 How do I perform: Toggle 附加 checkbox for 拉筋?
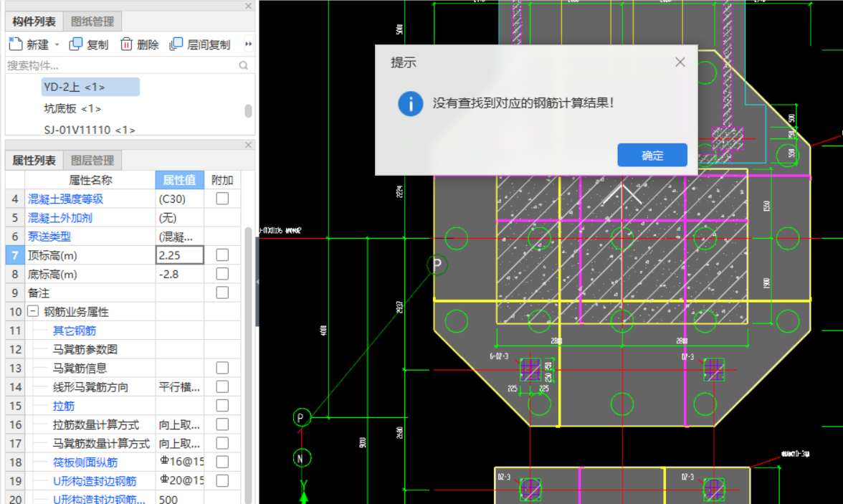coord(222,406)
